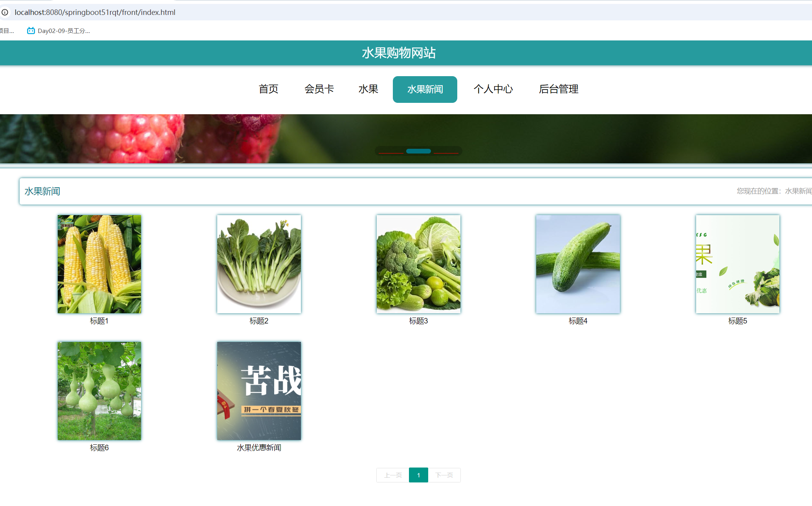Click the 下一页 next page button
The image size is (812, 506).
point(444,475)
